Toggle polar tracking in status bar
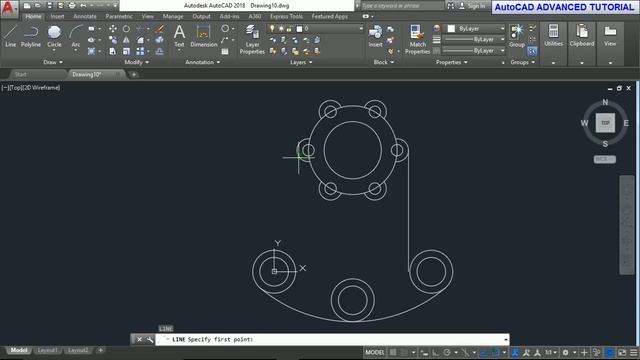Image resolution: width=640 pixels, height=360 pixels. click(x=447, y=352)
